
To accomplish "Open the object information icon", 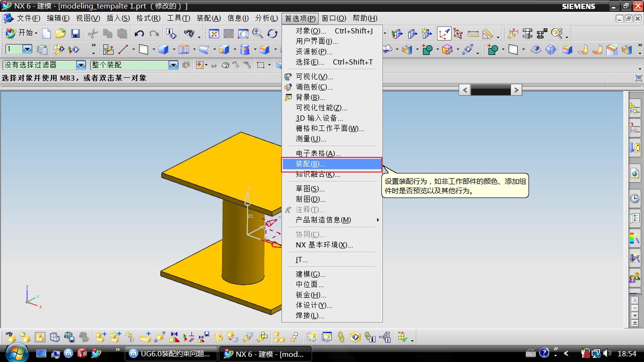I will [172, 33].
